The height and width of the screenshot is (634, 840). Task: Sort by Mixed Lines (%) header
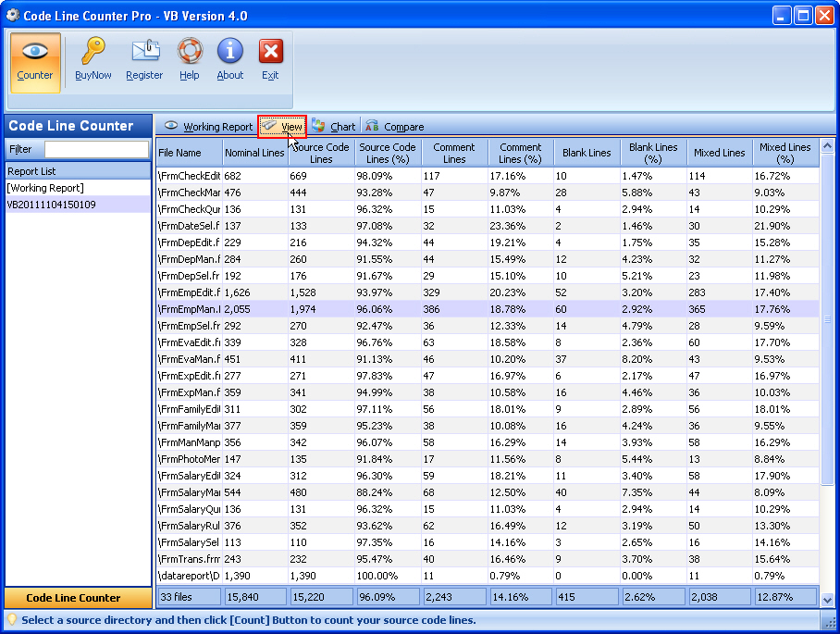(785, 153)
